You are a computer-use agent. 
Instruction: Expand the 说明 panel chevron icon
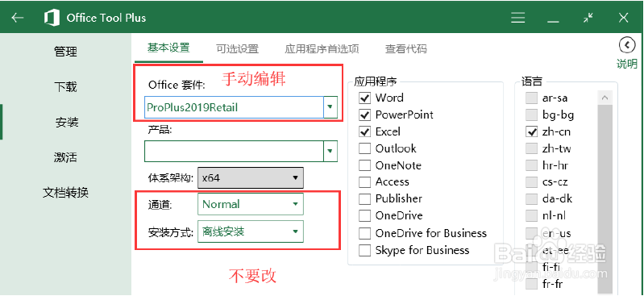(627, 46)
